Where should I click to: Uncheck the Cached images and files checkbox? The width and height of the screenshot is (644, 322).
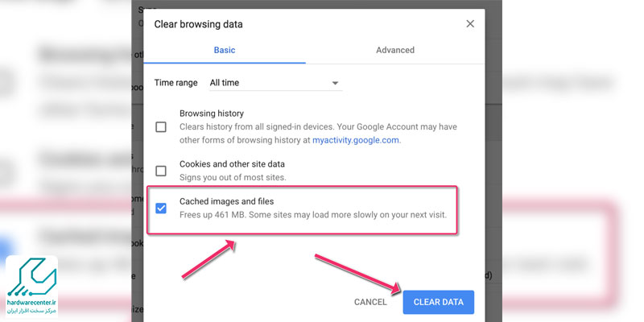tap(161, 208)
